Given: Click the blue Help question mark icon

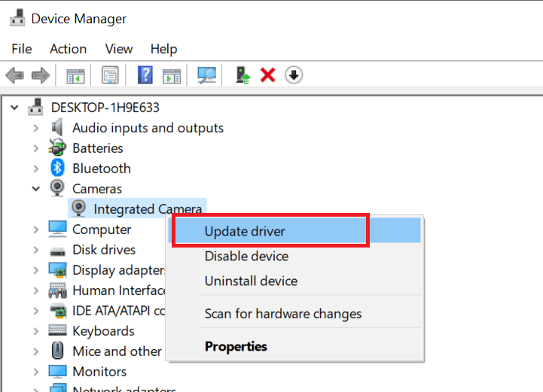Looking at the screenshot, I should coord(145,75).
